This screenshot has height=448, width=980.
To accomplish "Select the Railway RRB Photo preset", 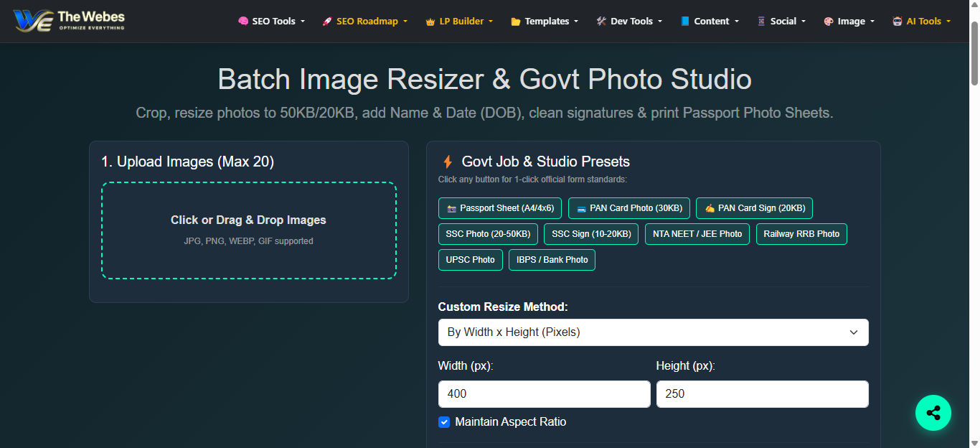I will tap(801, 234).
